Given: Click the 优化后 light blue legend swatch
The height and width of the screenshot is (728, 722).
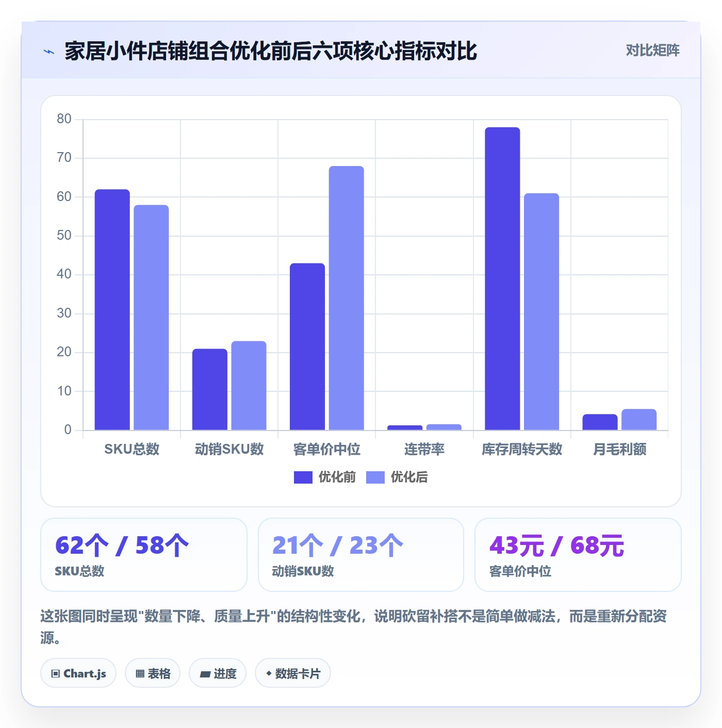Looking at the screenshot, I should click(375, 477).
